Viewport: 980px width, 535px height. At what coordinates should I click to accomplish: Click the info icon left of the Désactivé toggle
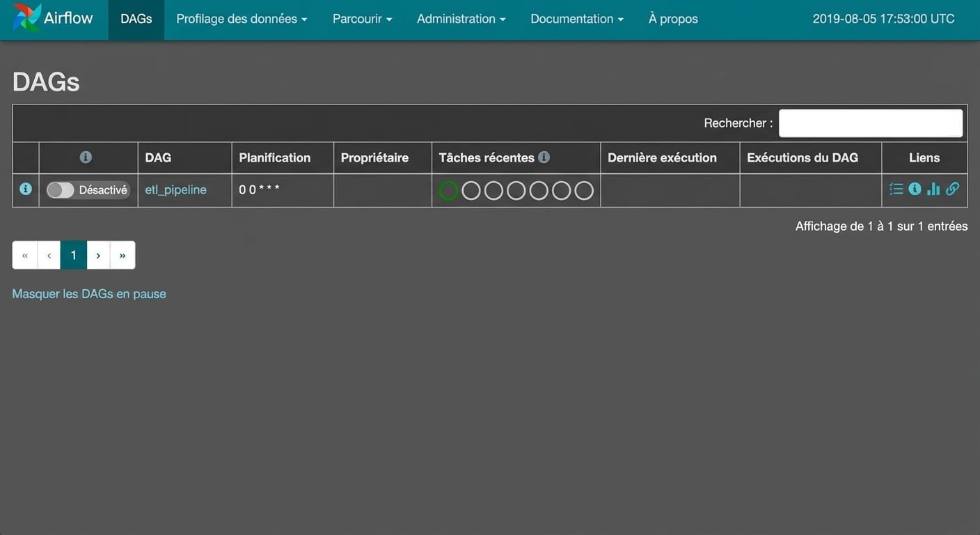tap(26, 189)
